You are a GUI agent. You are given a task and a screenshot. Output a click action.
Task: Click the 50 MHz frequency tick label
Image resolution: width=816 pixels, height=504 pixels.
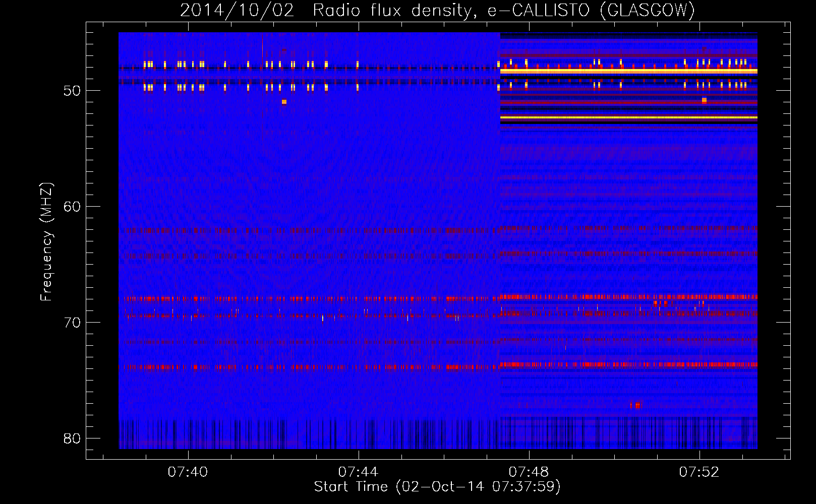(x=72, y=91)
